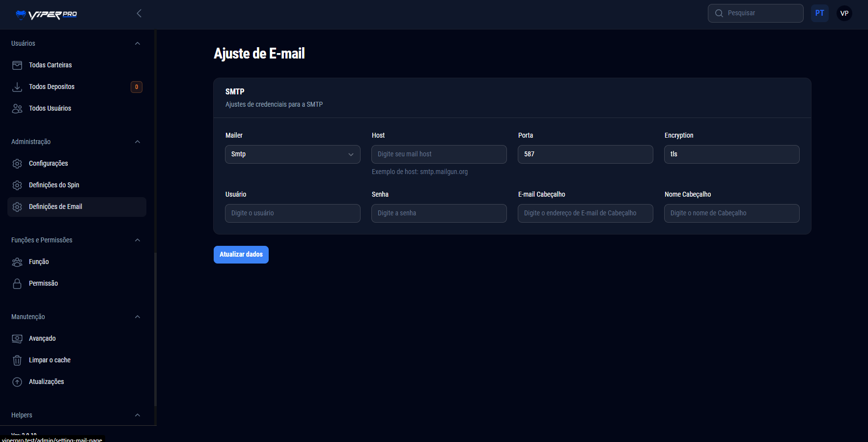
Task: Focus the Senha password field
Action: tap(439, 213)
